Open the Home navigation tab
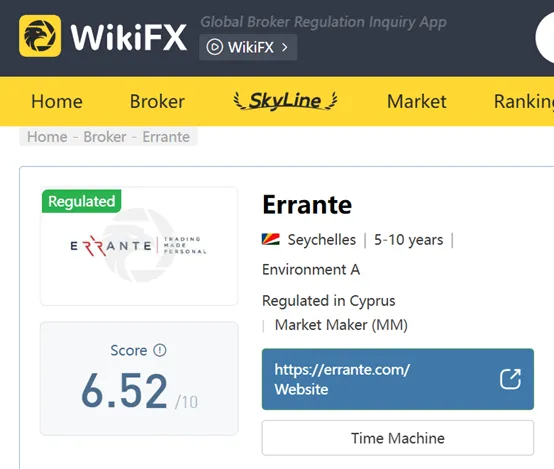This screenshot has height=469, width=554. click(x=57, y=101)
